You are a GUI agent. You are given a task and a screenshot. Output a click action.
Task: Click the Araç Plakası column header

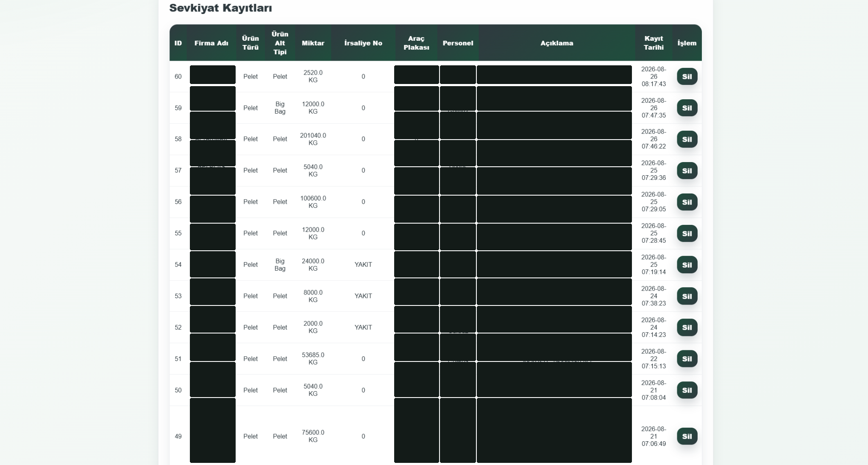click(416, 43)
